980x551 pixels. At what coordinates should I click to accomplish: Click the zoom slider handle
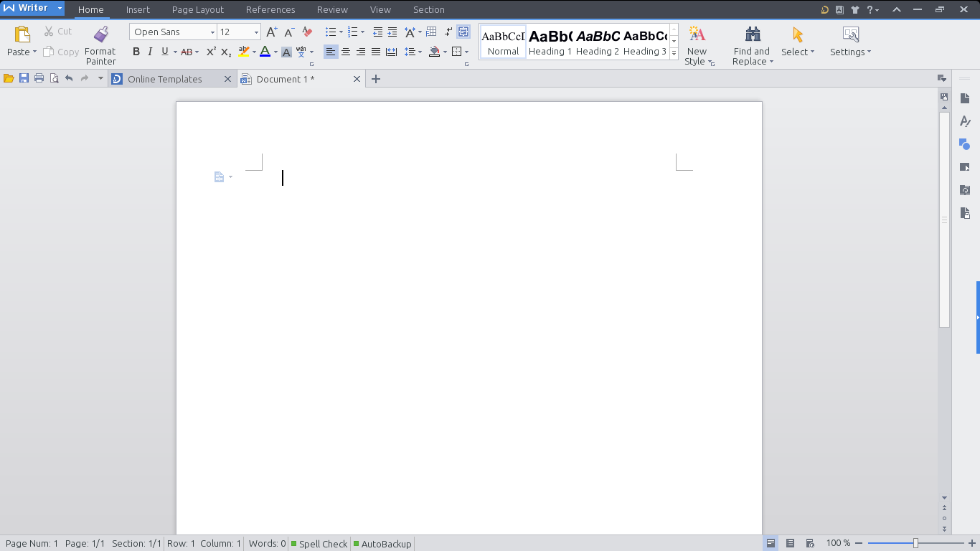pyautogui.click(x=915, y=543)
